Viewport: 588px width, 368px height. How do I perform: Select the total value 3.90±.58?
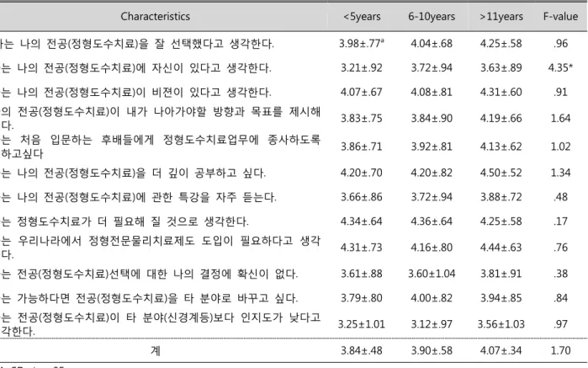tap(432, 350)
